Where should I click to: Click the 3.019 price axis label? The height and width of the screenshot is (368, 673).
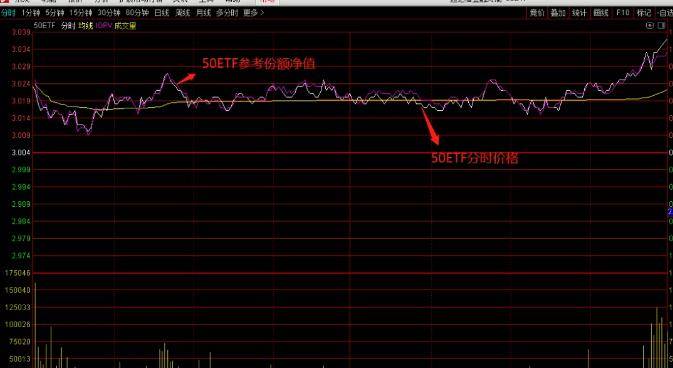pyautogui.click(x=21, y=101)
